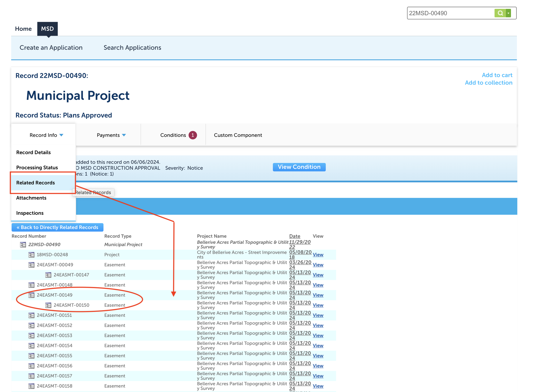
Task: Click the record icon beside 24EASMT-00158
Action: point(31,386)
